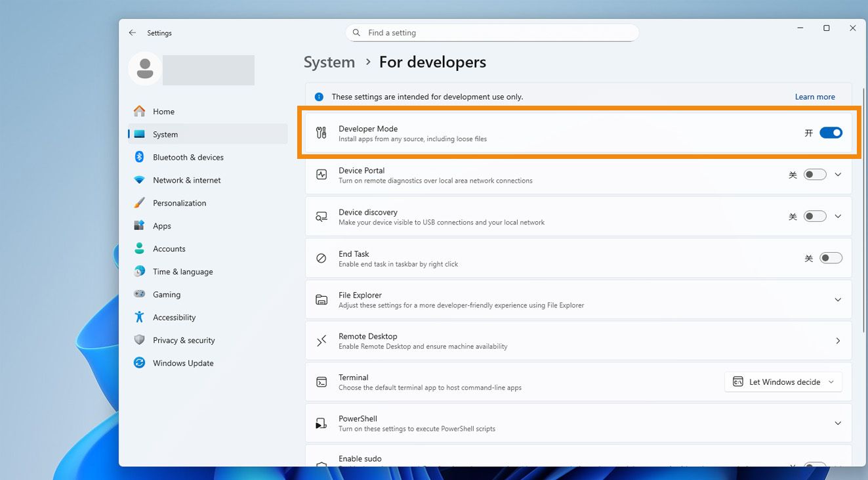Toggle the End Task switch on

coord(831,258)
